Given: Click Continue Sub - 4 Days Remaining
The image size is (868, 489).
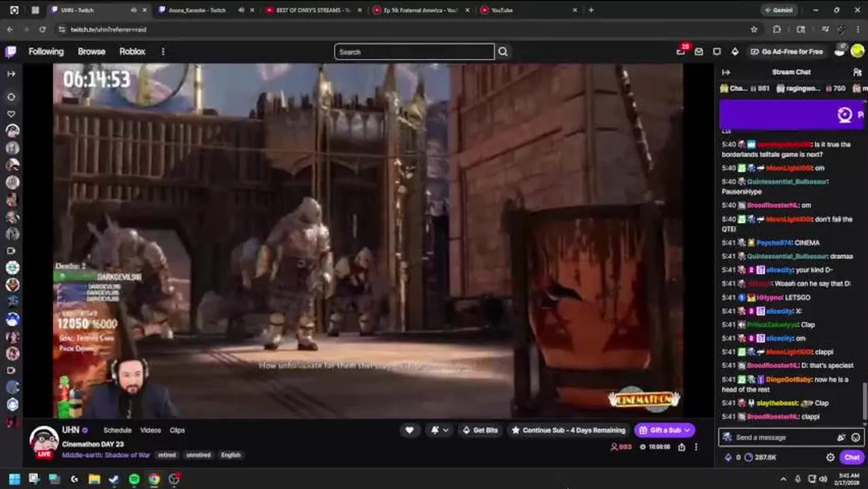Looking at the screenshot, I should click(x=568, y=430).
